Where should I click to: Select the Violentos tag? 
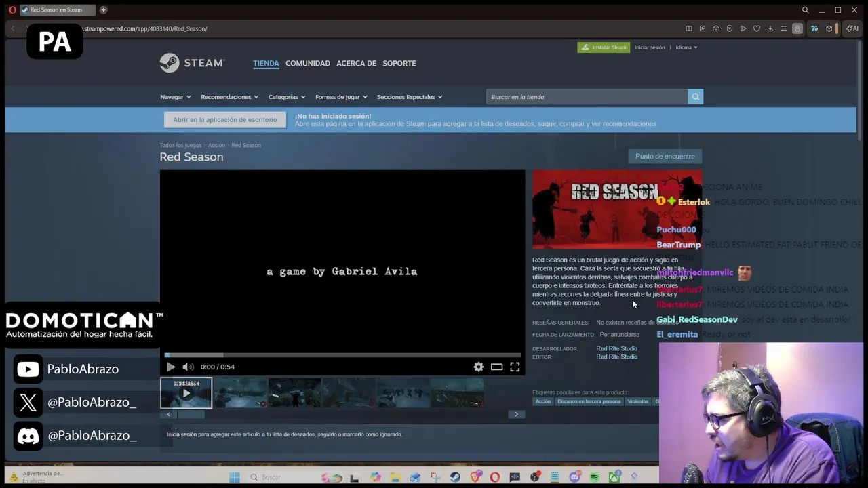(637, 401)
